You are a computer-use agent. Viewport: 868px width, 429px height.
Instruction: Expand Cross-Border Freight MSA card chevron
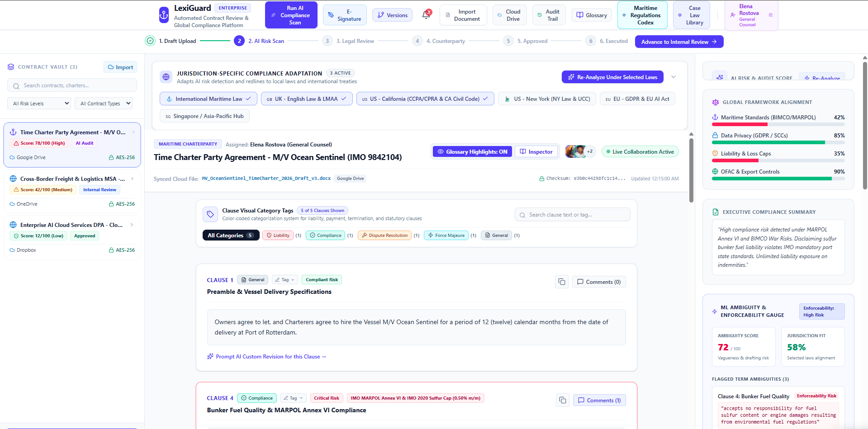(132, 179)
